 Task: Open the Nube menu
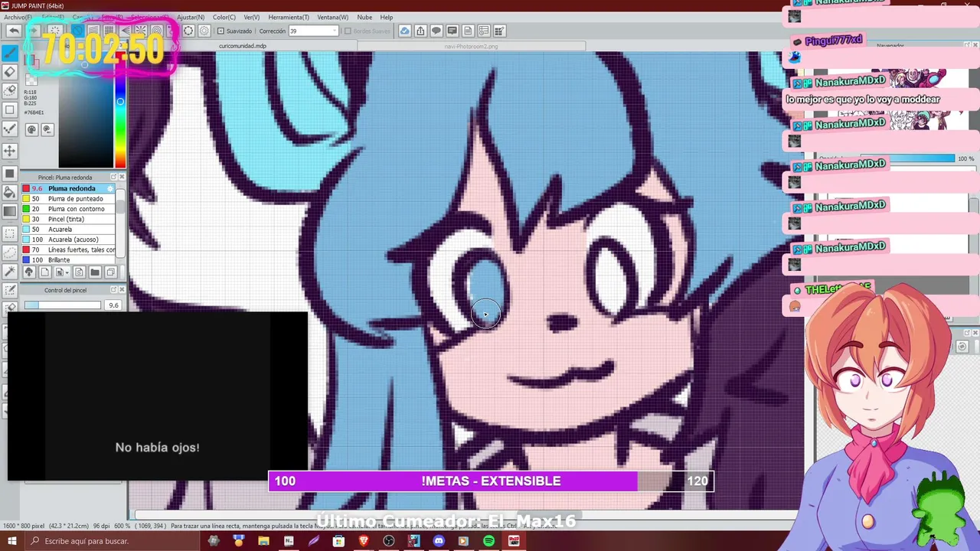click(x=364, y=17)
